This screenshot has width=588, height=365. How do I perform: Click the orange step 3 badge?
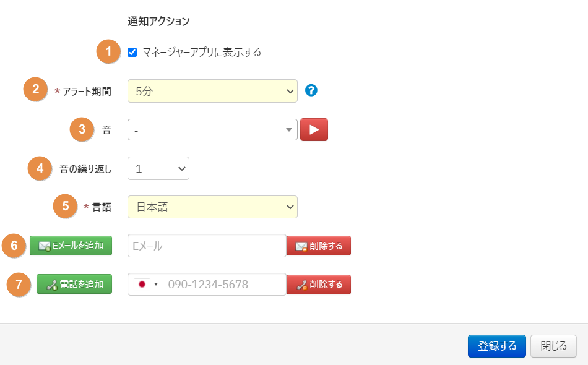click(82, 129)
